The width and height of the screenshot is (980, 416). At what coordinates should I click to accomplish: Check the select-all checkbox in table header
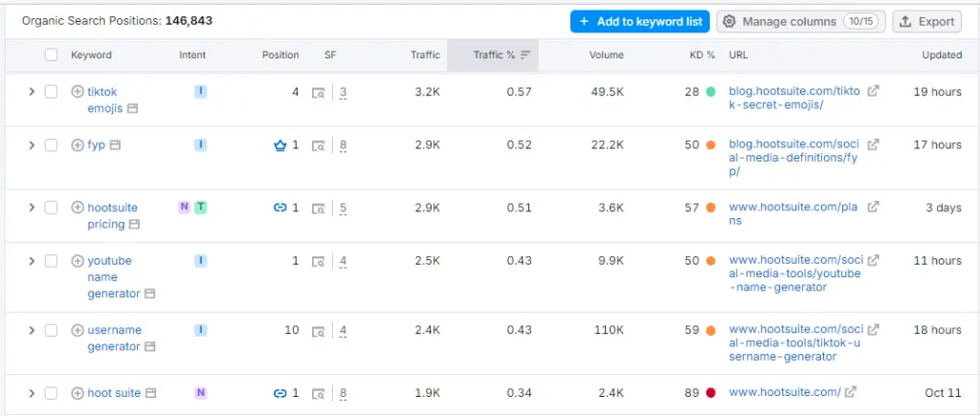51,55
